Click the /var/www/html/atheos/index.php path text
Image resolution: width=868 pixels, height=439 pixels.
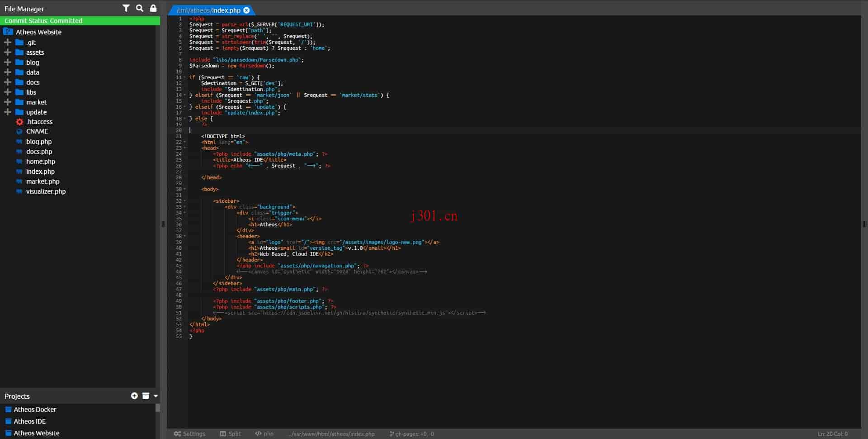tap(332, 434)
